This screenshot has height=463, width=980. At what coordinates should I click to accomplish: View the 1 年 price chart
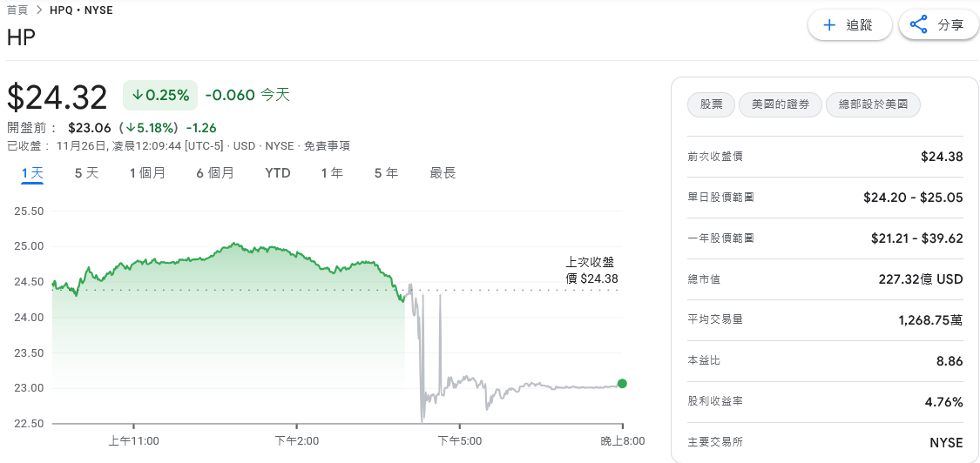332,173
